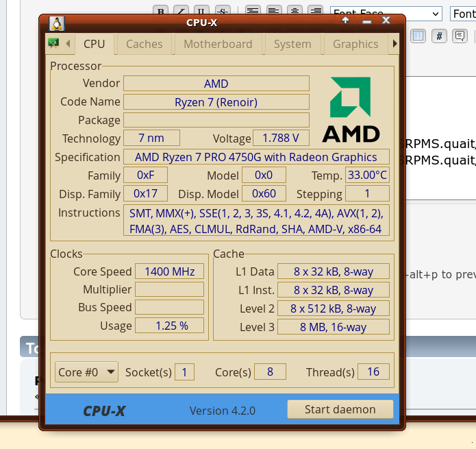Screen dimensions: 476x449
Task: Open the Motherboard tab
Action: click(218, 44)
